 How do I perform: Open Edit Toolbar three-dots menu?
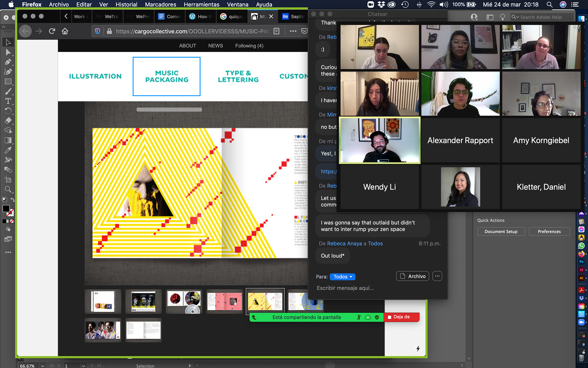(x=8, y=252)
